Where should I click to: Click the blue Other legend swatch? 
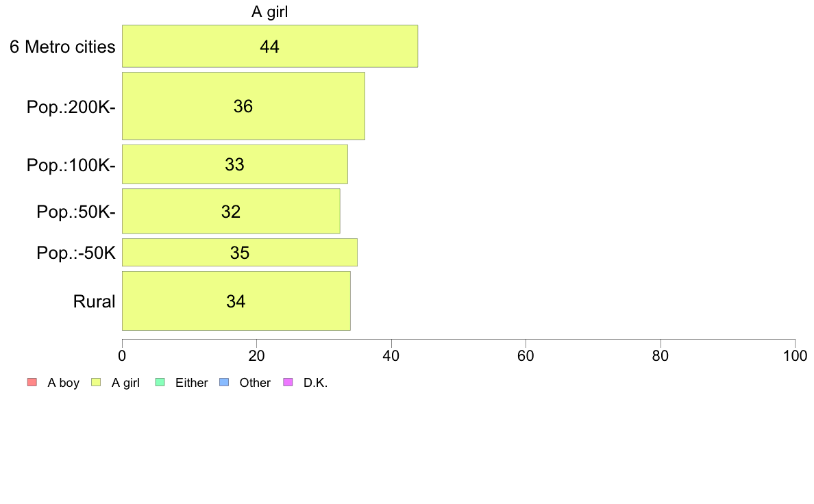pyautogui.click(x=224, y=383)
